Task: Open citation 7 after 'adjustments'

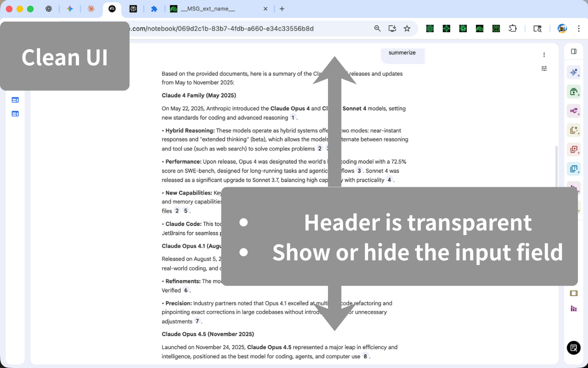Action: tap(198, 321)
